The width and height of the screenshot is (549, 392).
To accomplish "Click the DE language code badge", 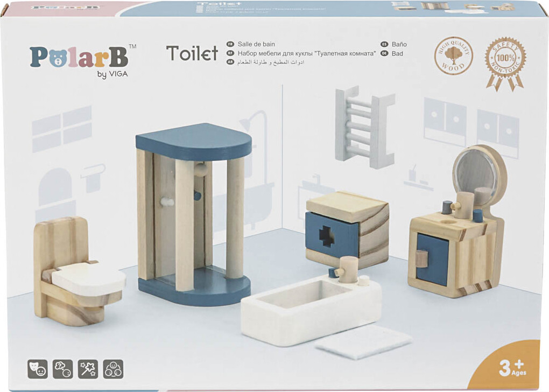I will (384, 53).
